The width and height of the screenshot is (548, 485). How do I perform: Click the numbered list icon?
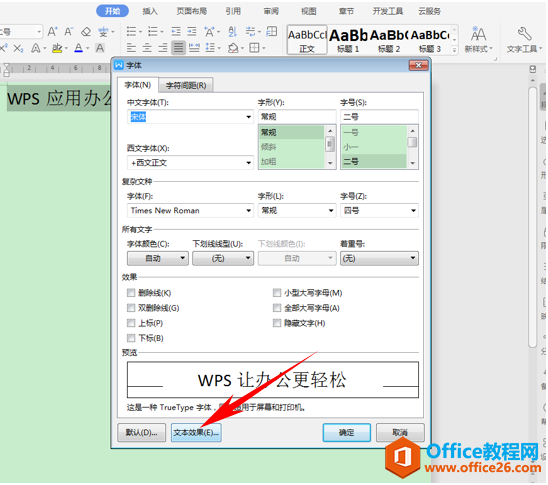click(153, 31)
